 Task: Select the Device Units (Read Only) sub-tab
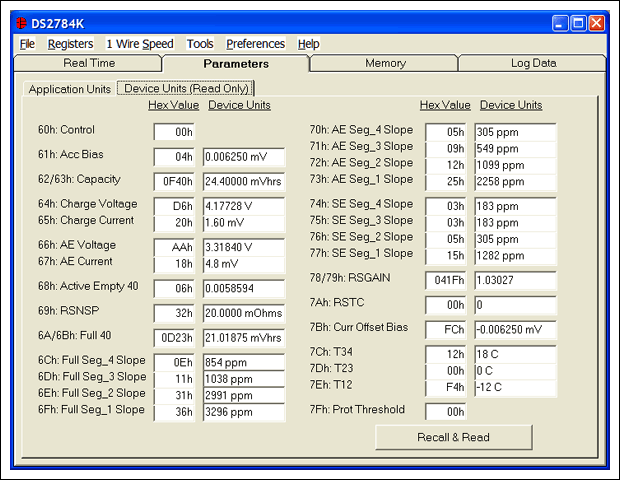pos(189,88)
